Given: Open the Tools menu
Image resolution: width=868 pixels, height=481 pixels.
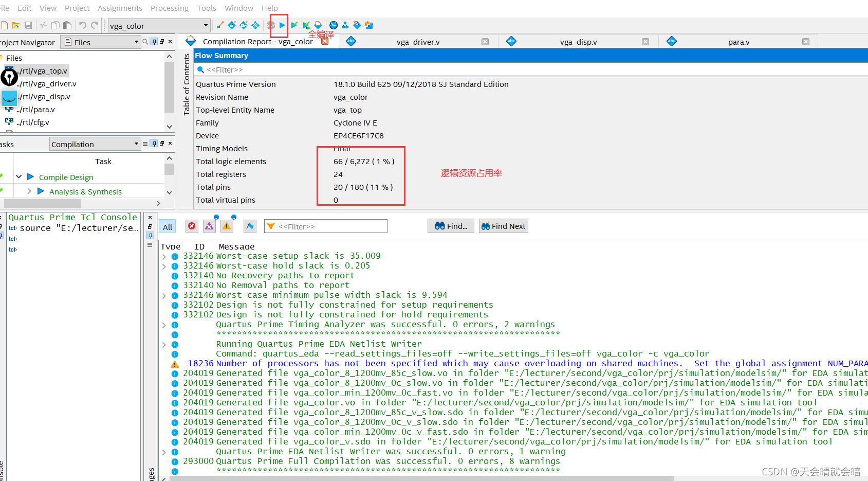Looking at the screenshot, I should point(207,8).
